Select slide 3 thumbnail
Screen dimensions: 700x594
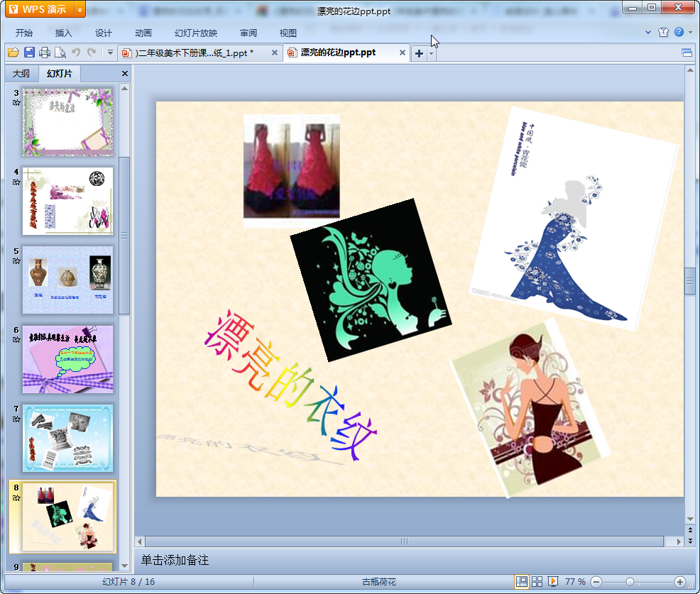(68, 122)
